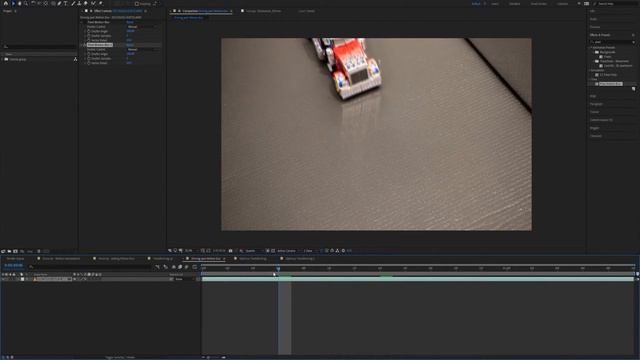Toggle second effect's Shutter Angle stopwatch

89,53
